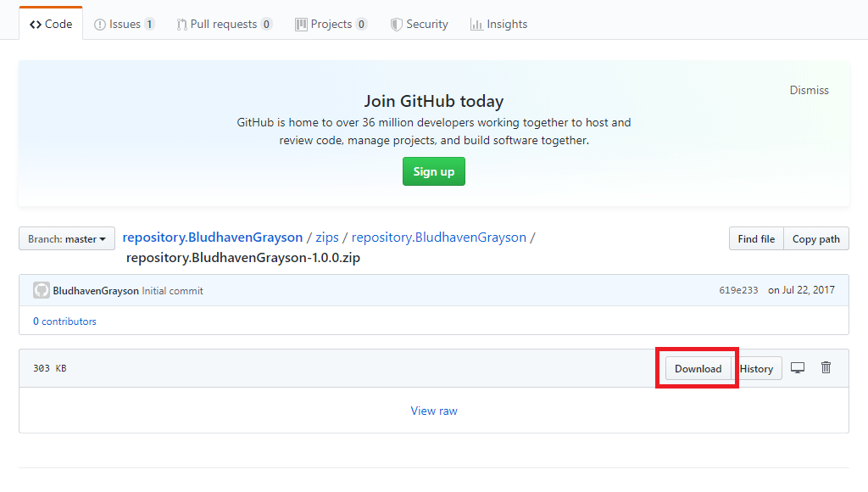Select the 303 KB file size text
This screenshot has height=492, width=868.
[50, 368]
